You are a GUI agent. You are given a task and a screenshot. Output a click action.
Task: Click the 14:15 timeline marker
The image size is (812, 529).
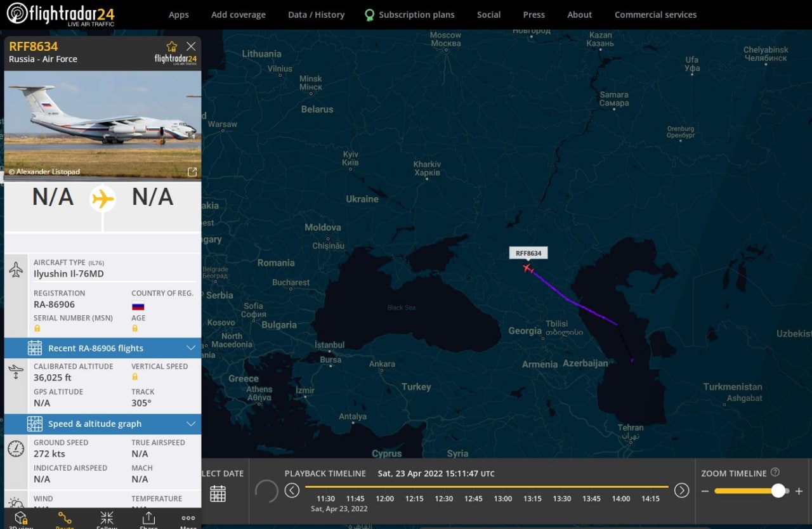650,499
